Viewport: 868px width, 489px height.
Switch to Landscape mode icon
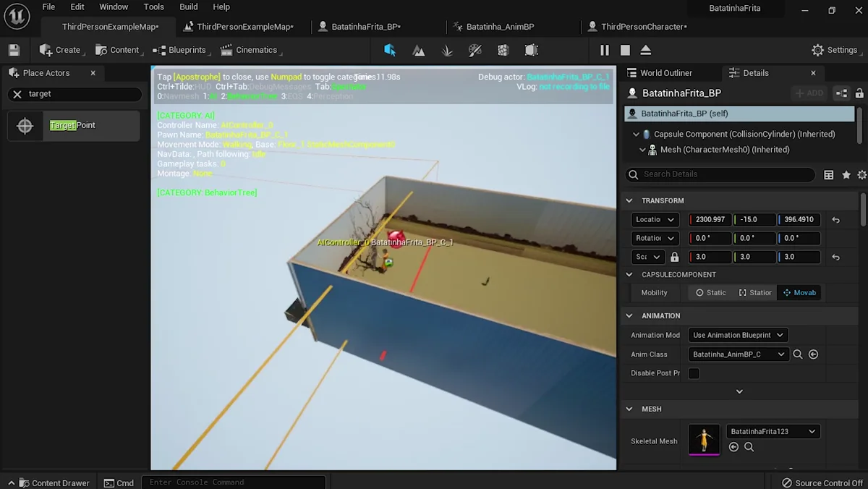point(419,50)
